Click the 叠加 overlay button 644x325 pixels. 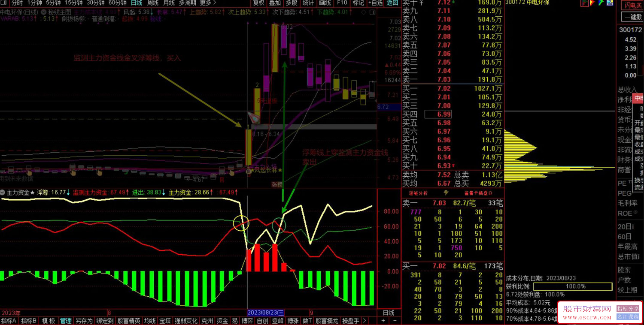[275, 3]
